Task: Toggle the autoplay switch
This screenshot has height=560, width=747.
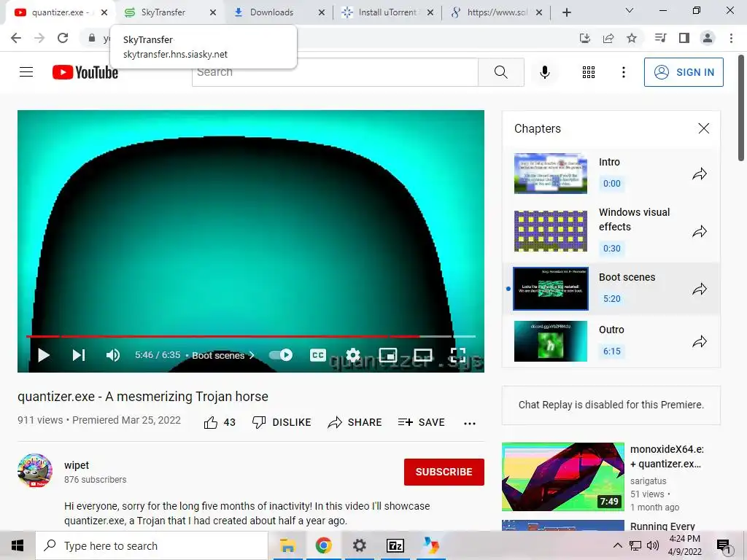Action: (281, 355)
